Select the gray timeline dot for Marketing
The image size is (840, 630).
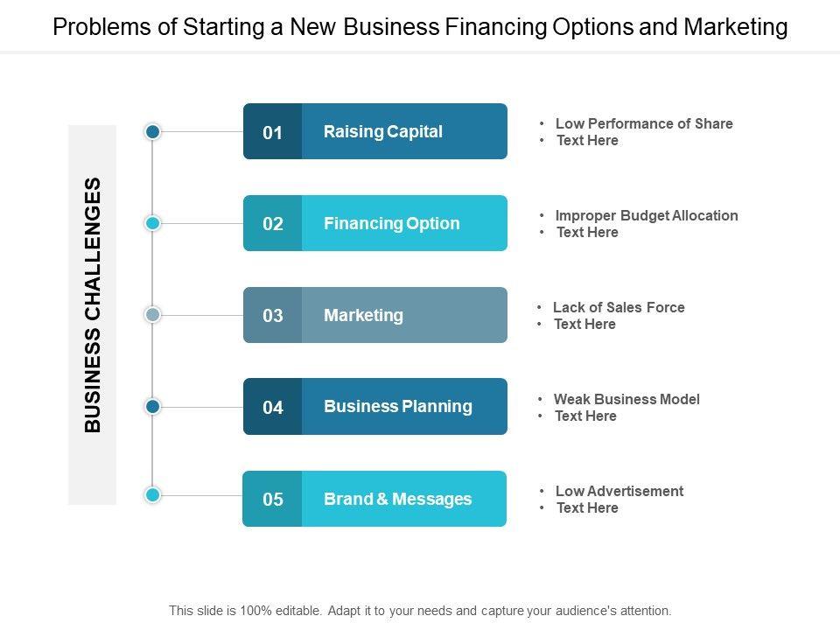tap(153, 314)
